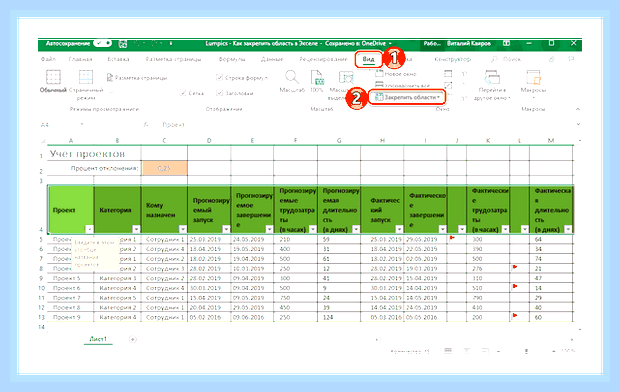Switch windows via Перейти в другое окно

click(492, 84)
